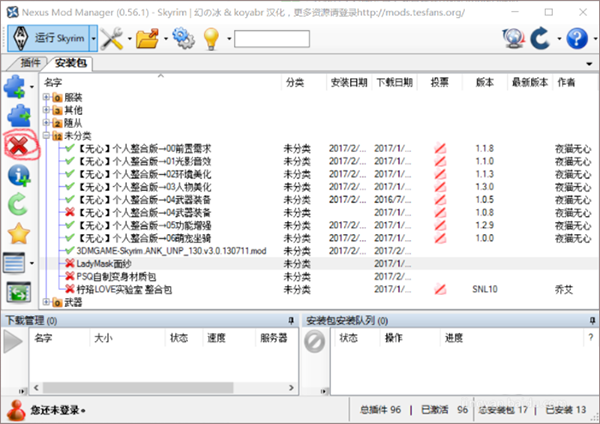Collapse the 未分类 category node

(x=46, y=135)
